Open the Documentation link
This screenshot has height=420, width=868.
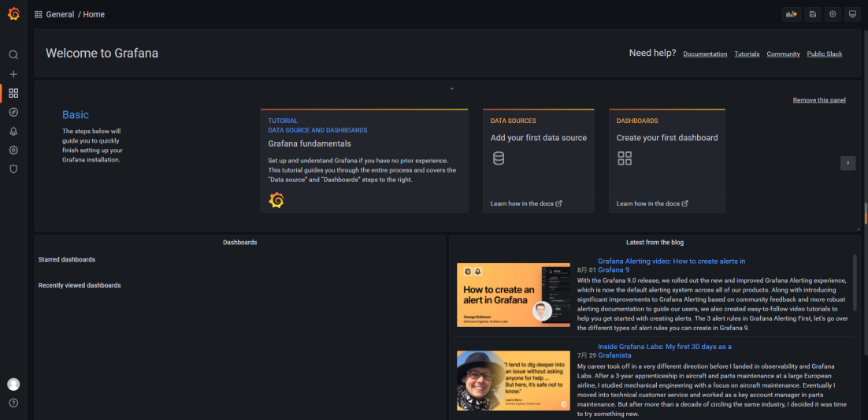(x=705, y=54)
